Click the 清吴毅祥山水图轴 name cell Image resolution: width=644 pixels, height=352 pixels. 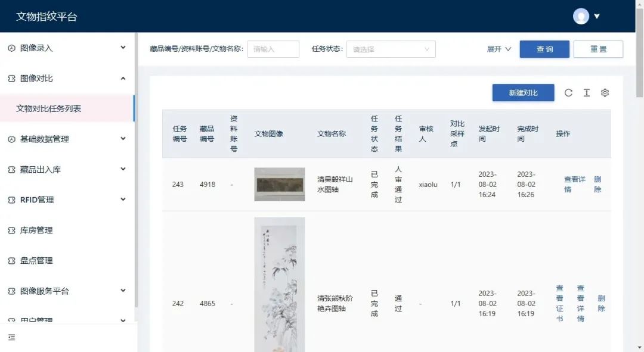(335, 184)
